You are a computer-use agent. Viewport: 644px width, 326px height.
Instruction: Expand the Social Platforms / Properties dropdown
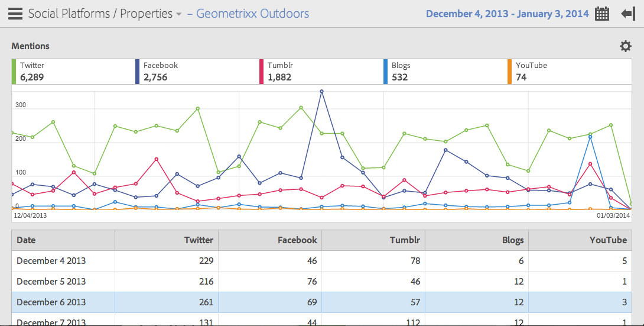tap(178, 14)
